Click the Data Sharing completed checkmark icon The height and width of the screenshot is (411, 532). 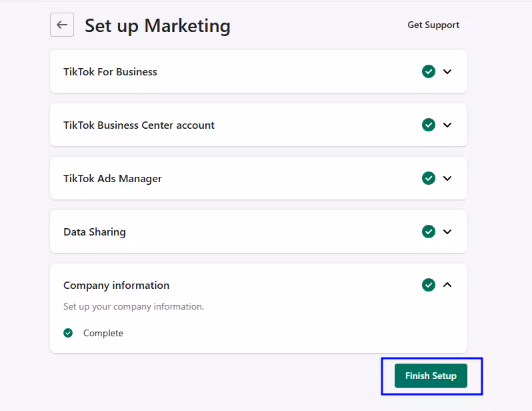tap(429, 232)
